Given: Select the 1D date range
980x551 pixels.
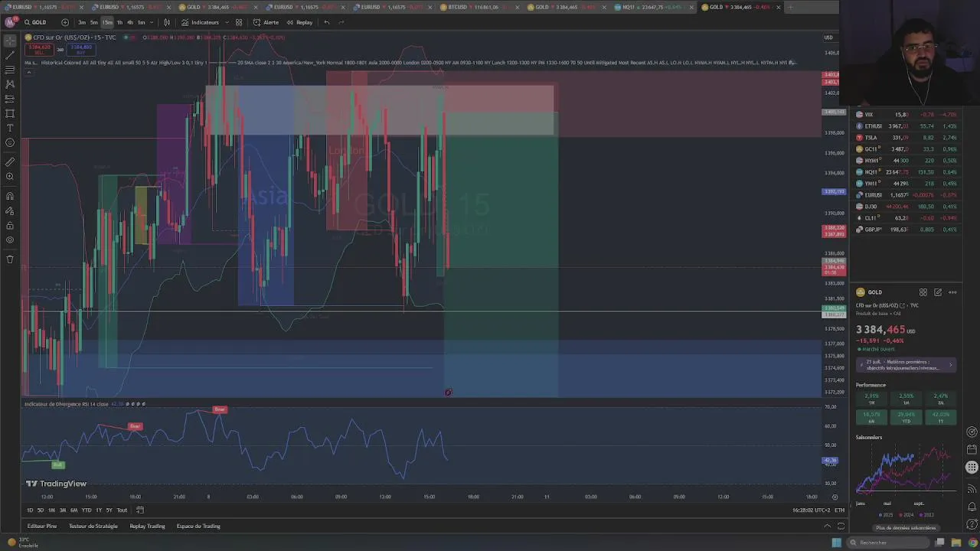Looking at the screenshot, I should coord(30,510).
